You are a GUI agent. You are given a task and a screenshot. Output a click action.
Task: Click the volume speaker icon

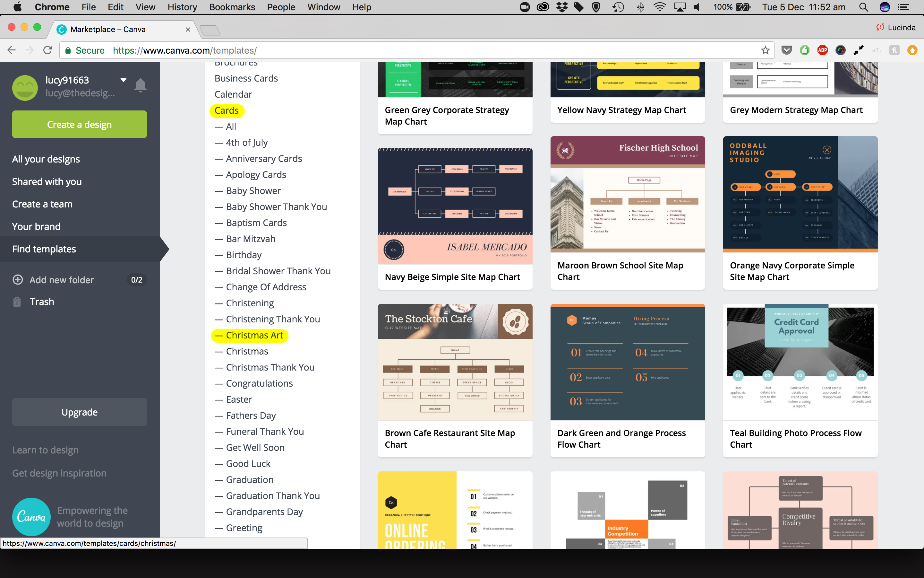pyautogui.click(x=697, y=7)
